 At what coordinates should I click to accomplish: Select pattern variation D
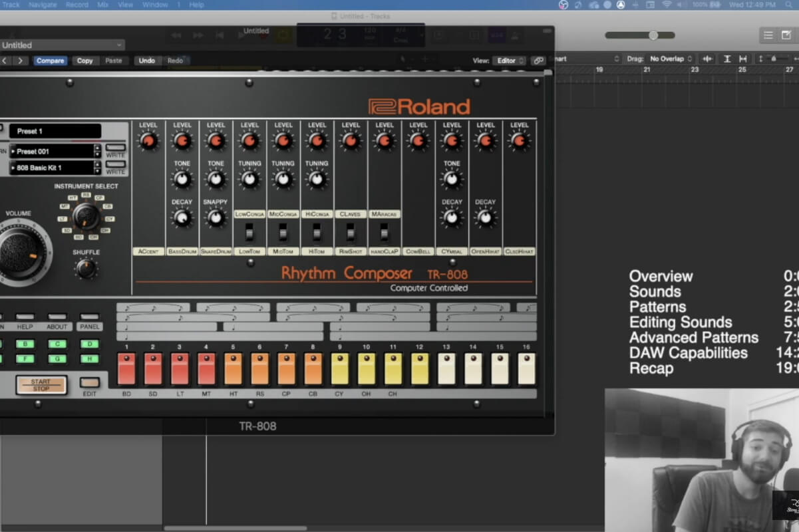click(x=89, y=344)
